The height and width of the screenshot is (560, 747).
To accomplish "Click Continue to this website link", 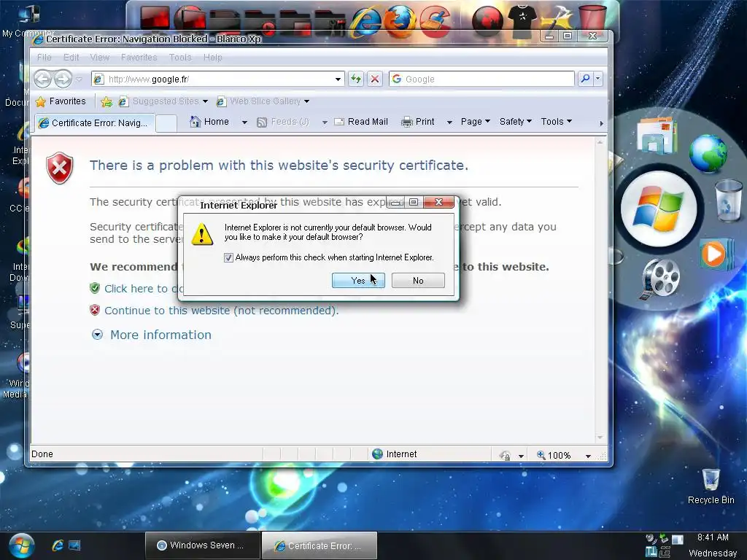I will [x=222, y=311].
